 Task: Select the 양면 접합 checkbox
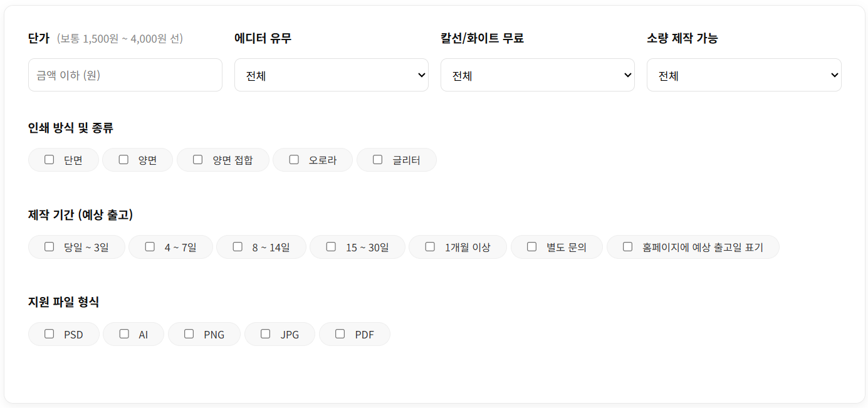[x=198, y=160]
